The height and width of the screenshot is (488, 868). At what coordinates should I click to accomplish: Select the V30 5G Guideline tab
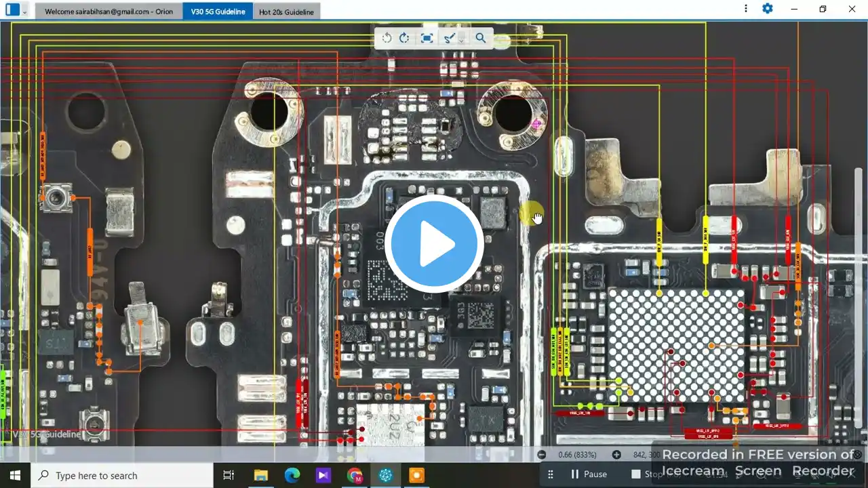point(218,12)
